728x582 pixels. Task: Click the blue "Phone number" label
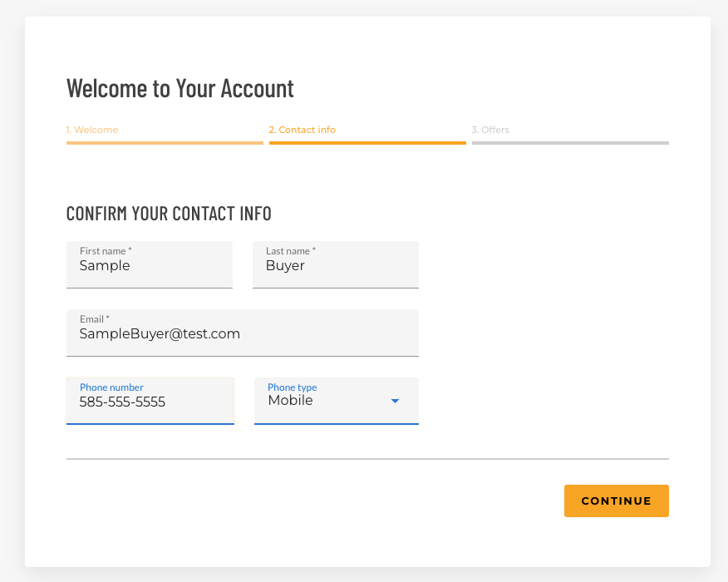[x=111, y=387]
